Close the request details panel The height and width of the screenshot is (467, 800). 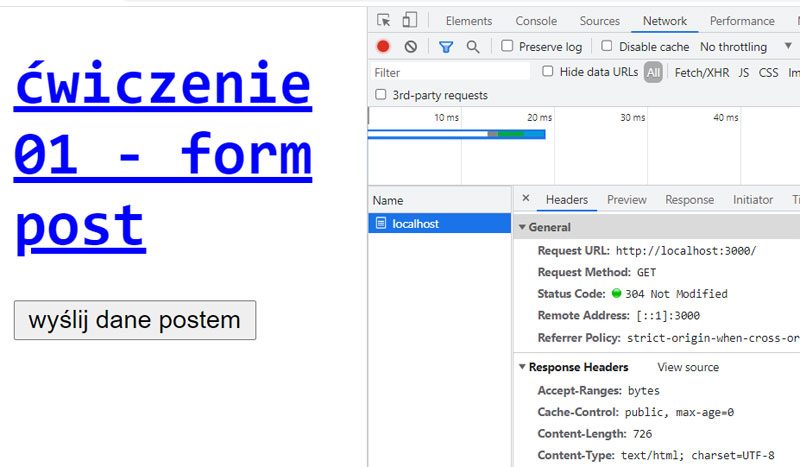pos(526,199)
